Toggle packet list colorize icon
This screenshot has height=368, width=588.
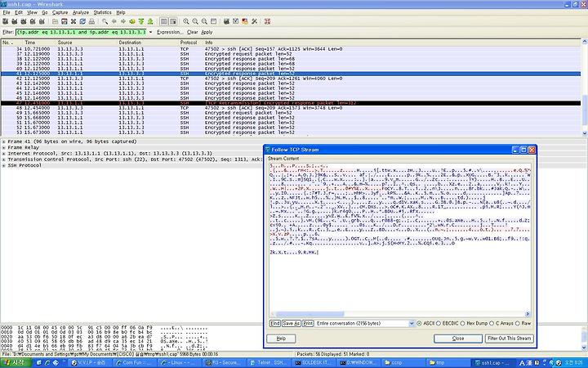click(164, 21)
